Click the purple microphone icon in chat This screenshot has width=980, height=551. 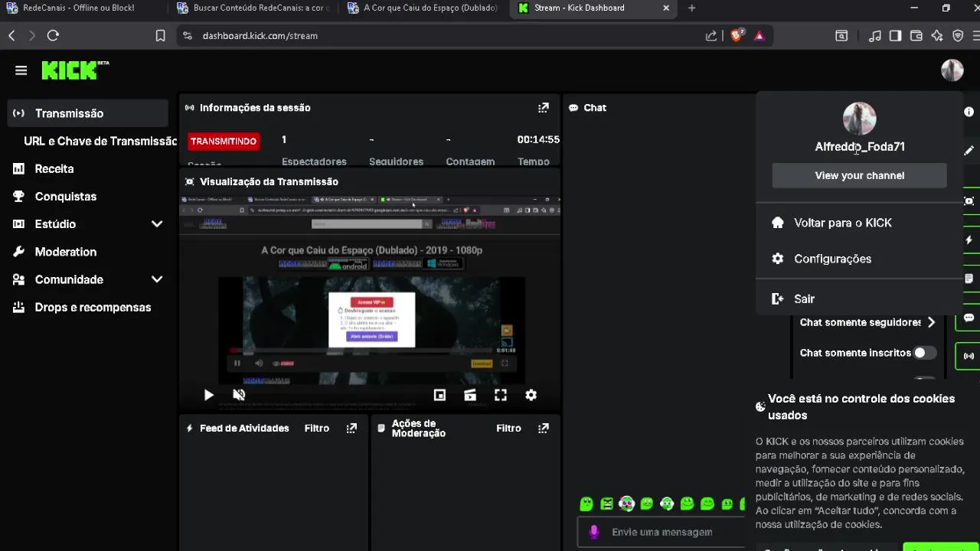point(593,532)
